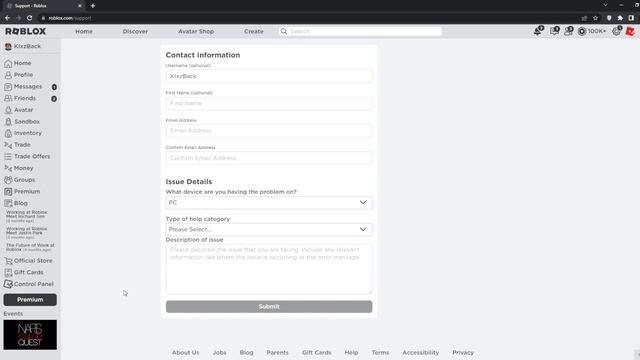Open the device dropdown showing PC

pos(269,202)
